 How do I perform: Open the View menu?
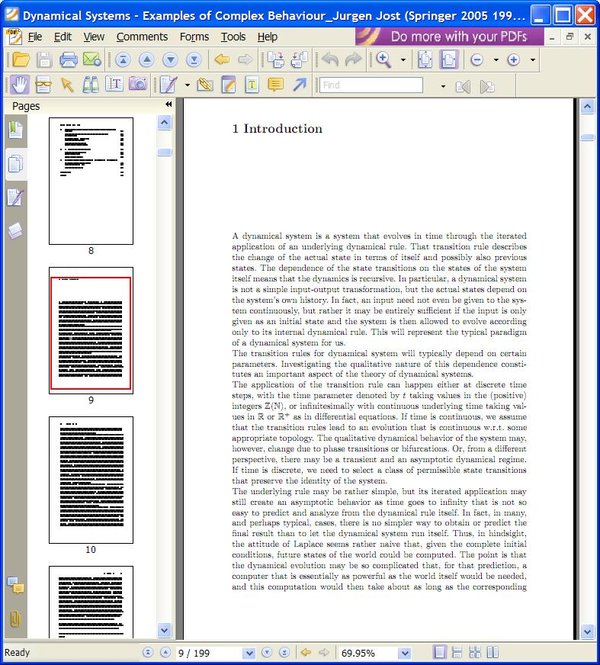(x=94, y=37)
